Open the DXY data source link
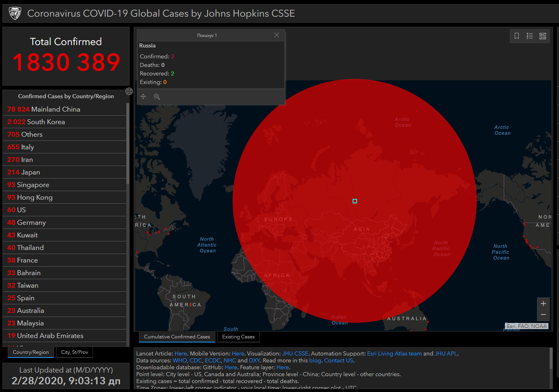559x392 pixels. 254,360
